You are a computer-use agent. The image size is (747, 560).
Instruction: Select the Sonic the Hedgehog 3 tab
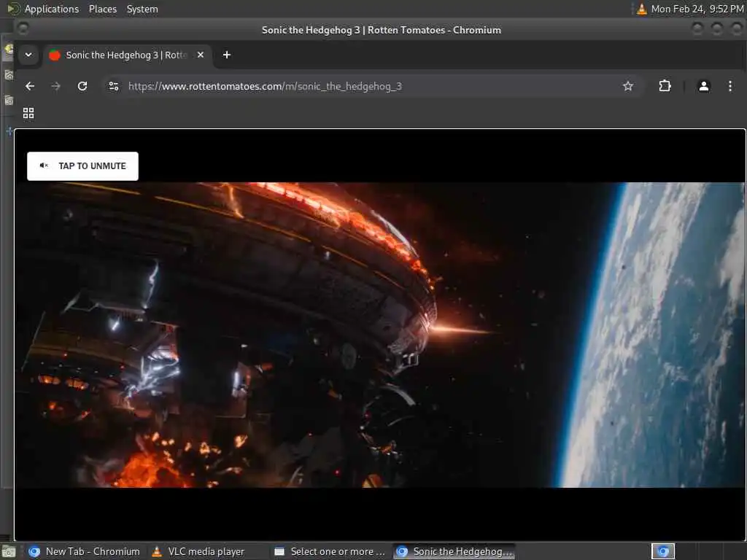coord(127,55)
